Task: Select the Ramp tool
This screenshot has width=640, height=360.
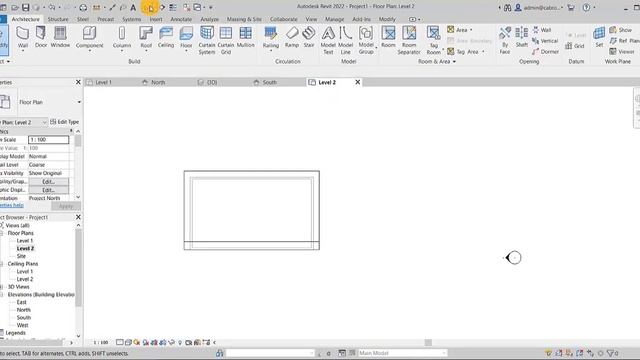Action: pos(292,37)
